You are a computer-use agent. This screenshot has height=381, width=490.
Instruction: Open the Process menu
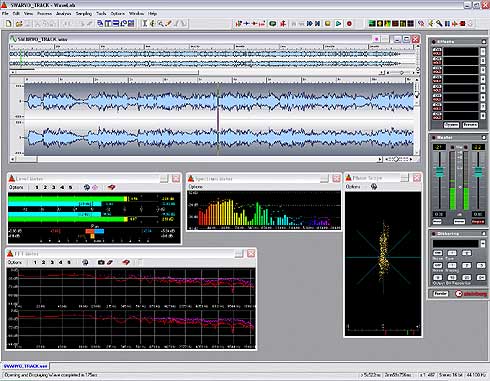pos(44,14)
